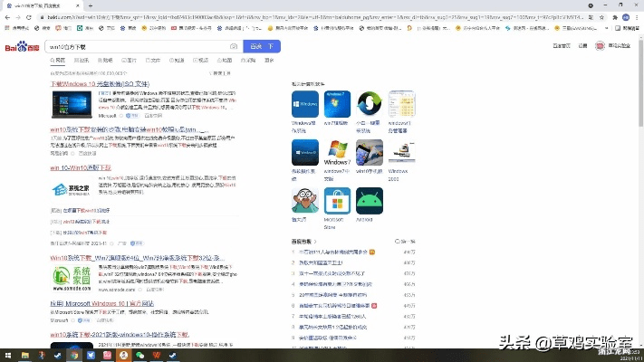Image resolution: width=644 pixels, height=362 pixels.
Task: Click the camera image-search icon in search box
Action: [234, 46]
